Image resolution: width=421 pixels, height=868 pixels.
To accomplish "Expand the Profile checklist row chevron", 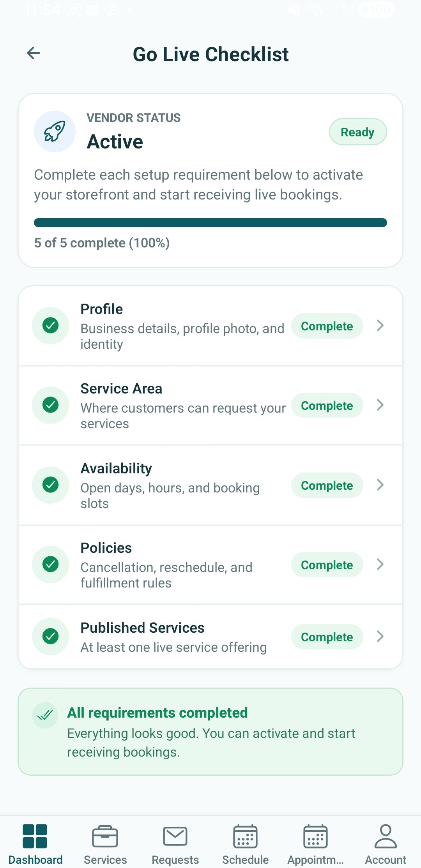I will click(x=380, y=325).
